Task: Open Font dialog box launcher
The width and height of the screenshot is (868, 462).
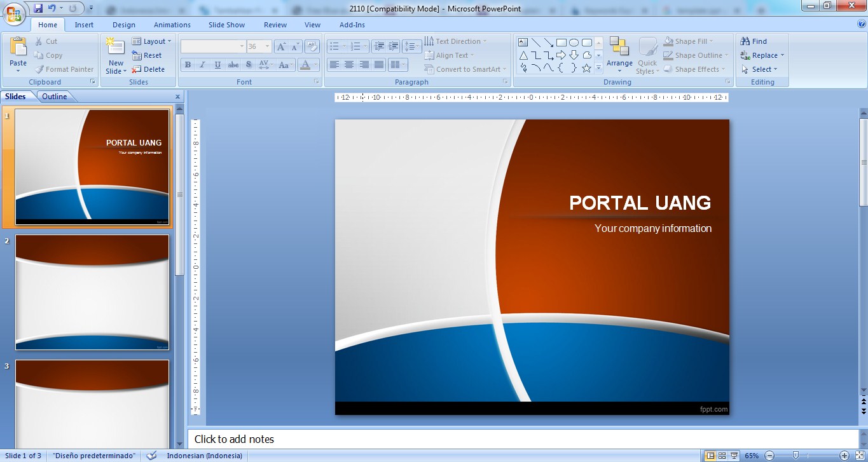Action: click(317, 82)
